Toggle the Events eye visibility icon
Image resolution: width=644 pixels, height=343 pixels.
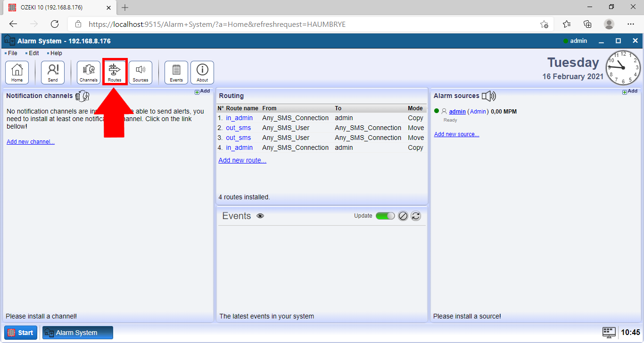[x=260, y=216]
